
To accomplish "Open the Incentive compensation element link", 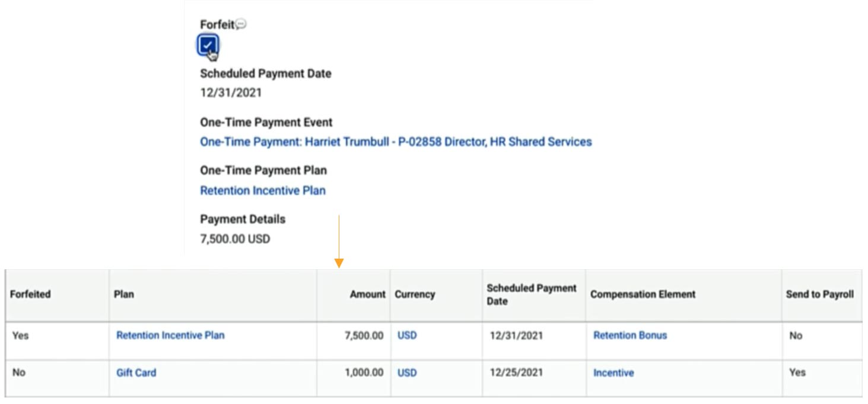I will coord(613,373).
